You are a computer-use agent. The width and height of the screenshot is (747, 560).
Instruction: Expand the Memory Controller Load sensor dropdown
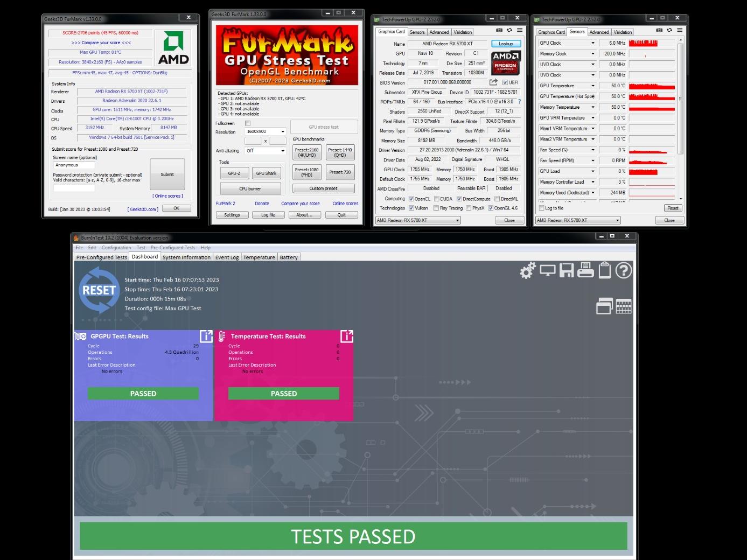593,182
